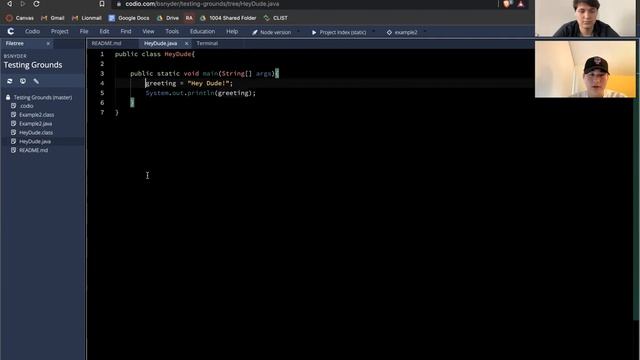
Task: Open the Gmail bookmark
Action: (x=53, y=18)
